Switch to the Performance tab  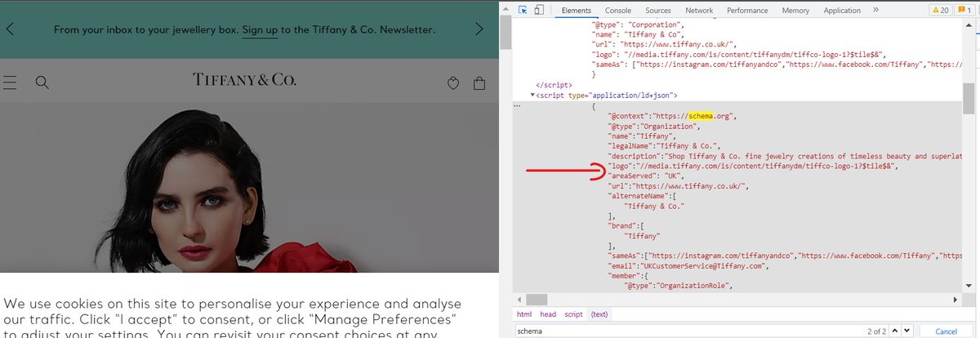747,10
